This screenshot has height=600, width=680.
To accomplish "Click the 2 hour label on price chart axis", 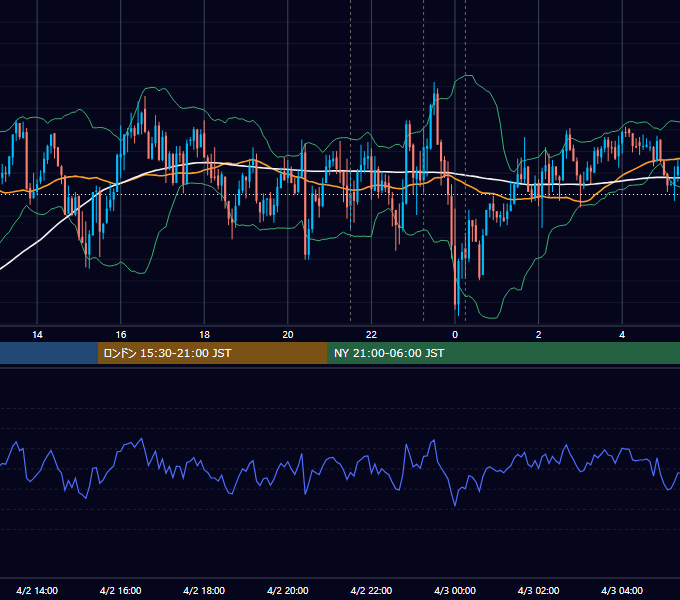I will 539,335.
